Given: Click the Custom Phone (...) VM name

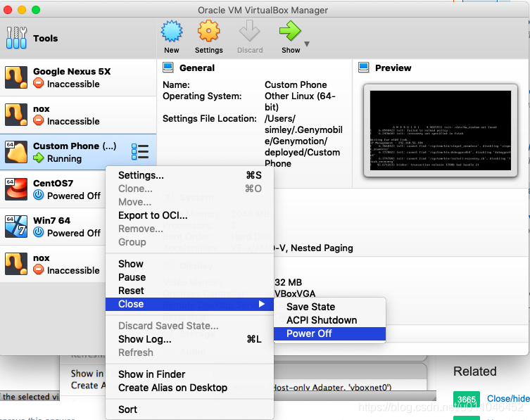Looking at the screenshot, I should (x=75, y=146).
